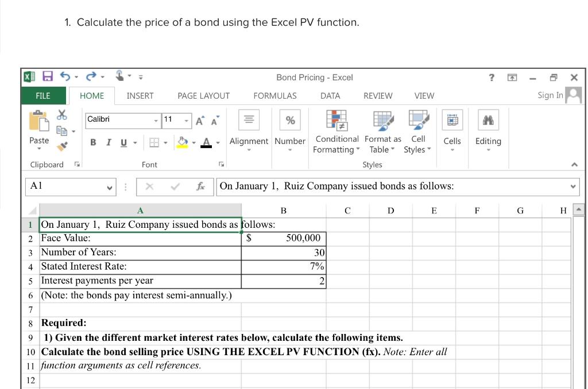
Task: Toggle Underline formatting
Action: pos(124,143)
